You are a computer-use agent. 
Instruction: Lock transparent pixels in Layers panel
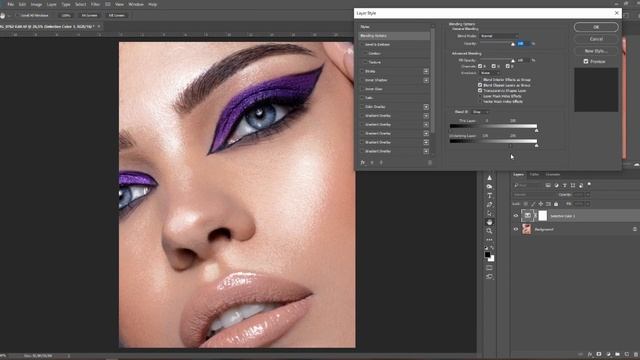pyautogui.click(x=526, y=204)
